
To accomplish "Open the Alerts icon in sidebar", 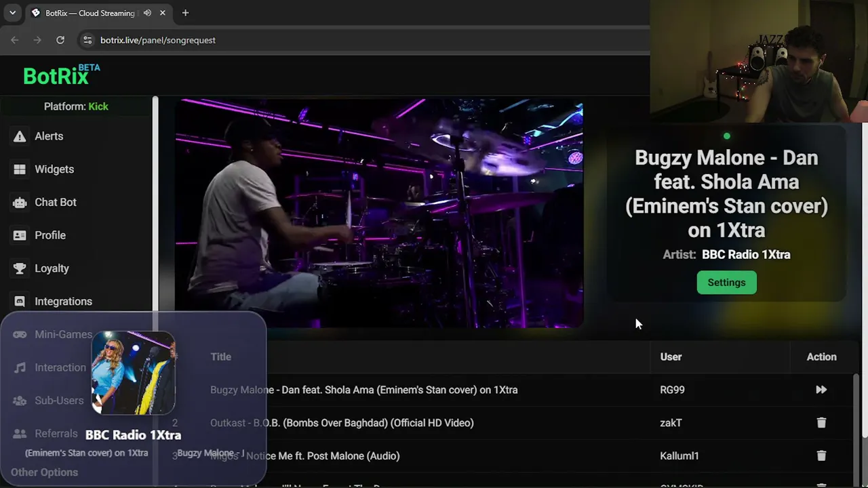I will (x=20, y=136).
